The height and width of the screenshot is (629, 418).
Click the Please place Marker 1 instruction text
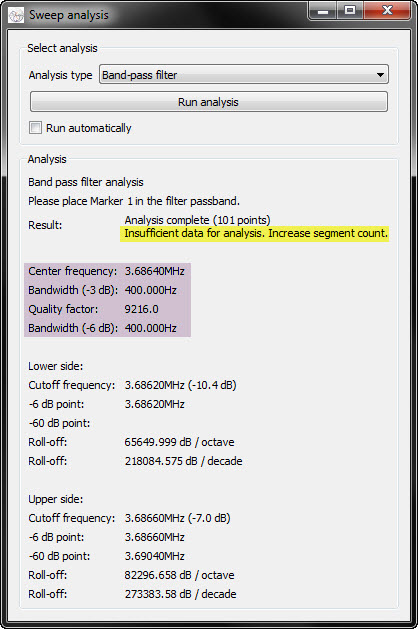[134, 201]
